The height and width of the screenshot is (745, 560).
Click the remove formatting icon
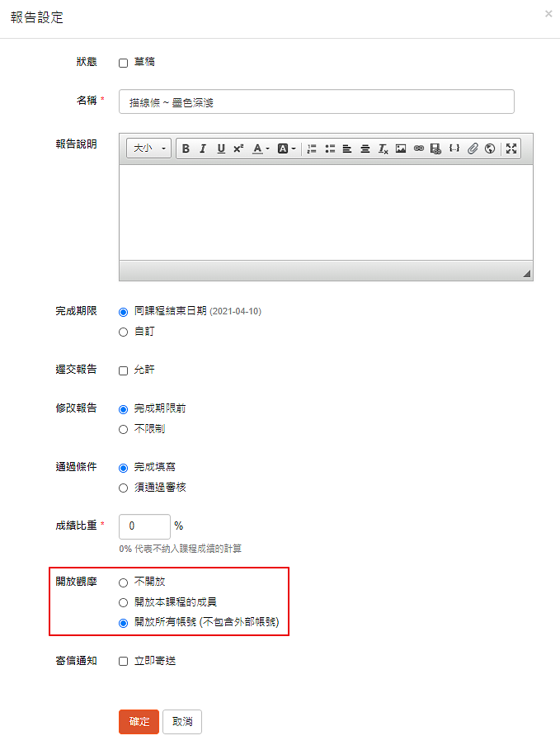383,149
